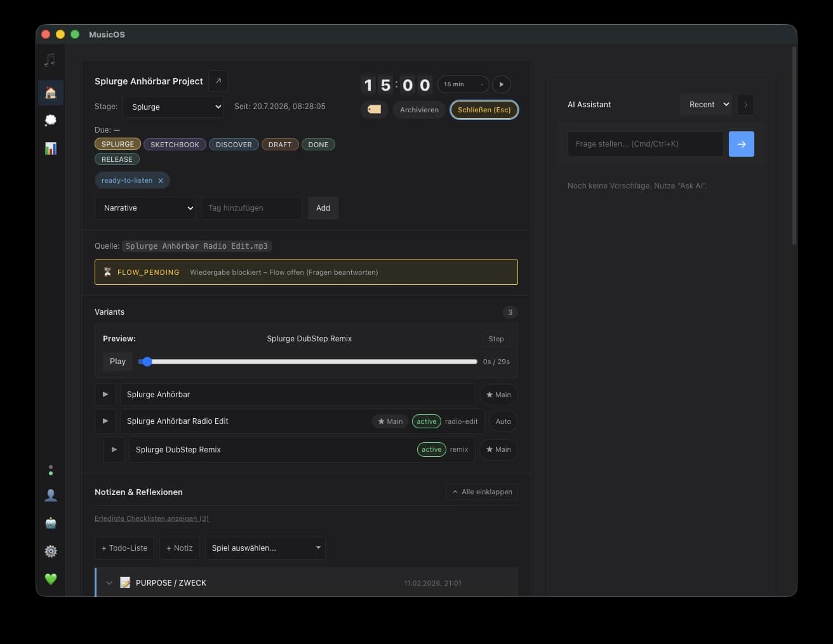Collapse AI Assistant panel chevron

tap(745, 105)
